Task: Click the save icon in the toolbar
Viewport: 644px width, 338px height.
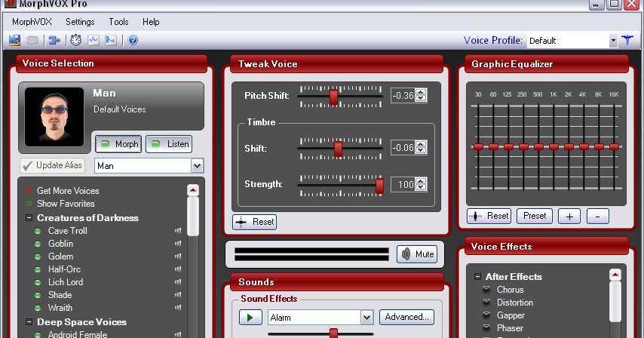Action: [15, 40]
